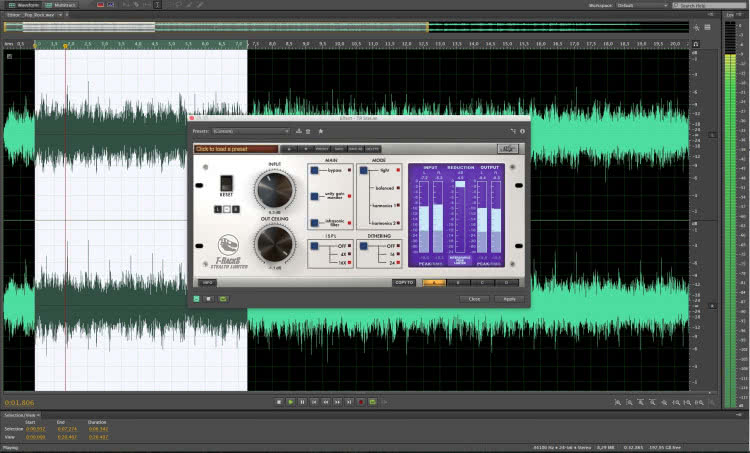Mark preset as favorite star icon
750x453 pixels.
click(x=321, y=131)
